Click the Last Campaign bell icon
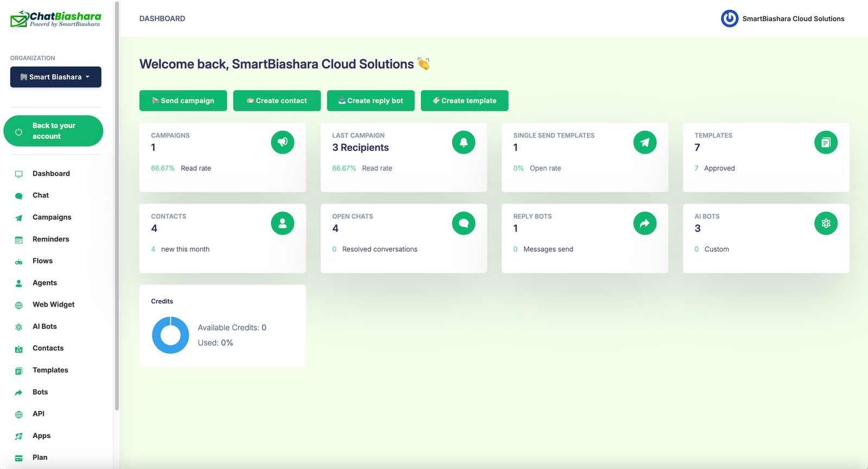This screenshot has height=469, width=868. click(x=464, y=142)
